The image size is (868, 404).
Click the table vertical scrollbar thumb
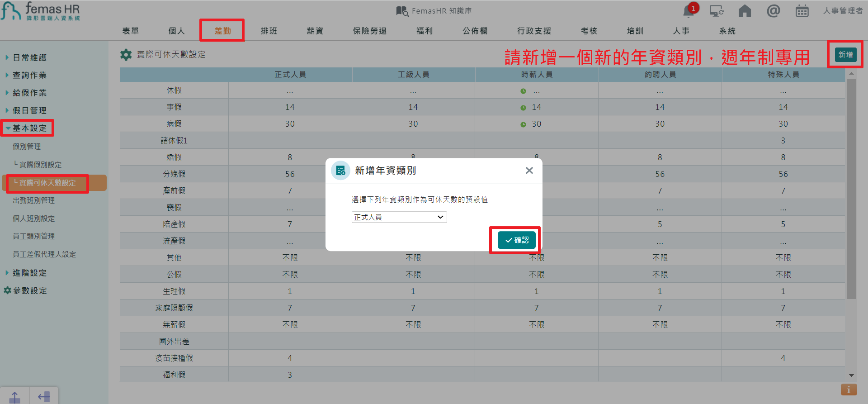[x=851, y=189]
